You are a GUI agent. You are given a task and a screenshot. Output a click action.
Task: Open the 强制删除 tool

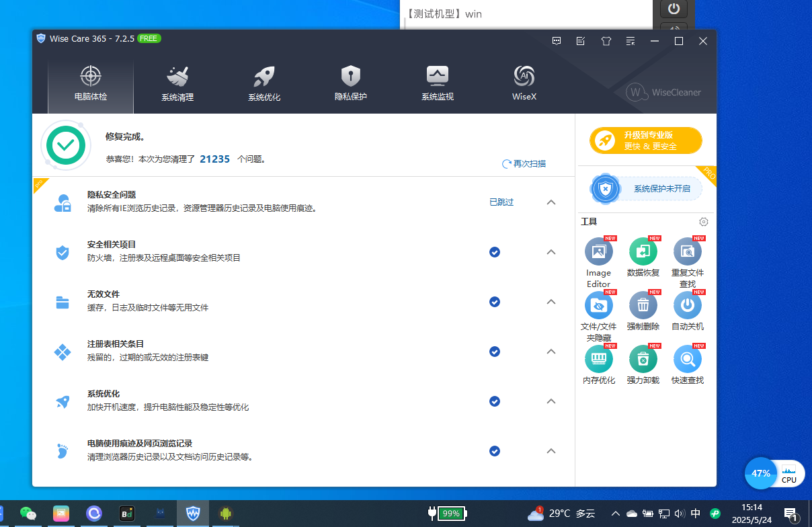coord(643,311)
